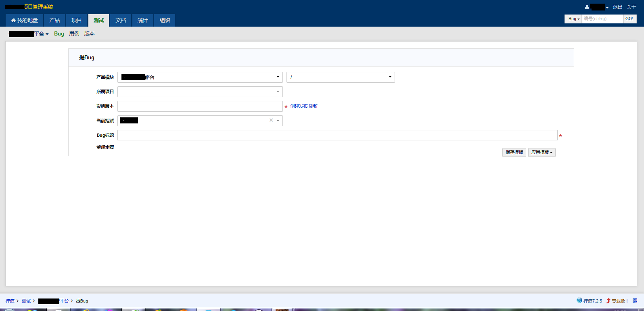The image size is (644, 311).
Task: Click the 创建发布 link
Action: [299, 106]
